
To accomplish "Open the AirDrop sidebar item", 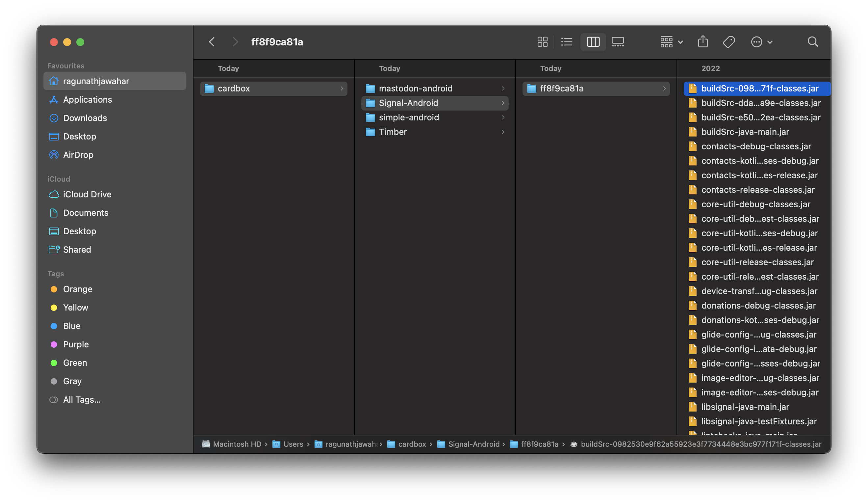I will coord(78,155).
